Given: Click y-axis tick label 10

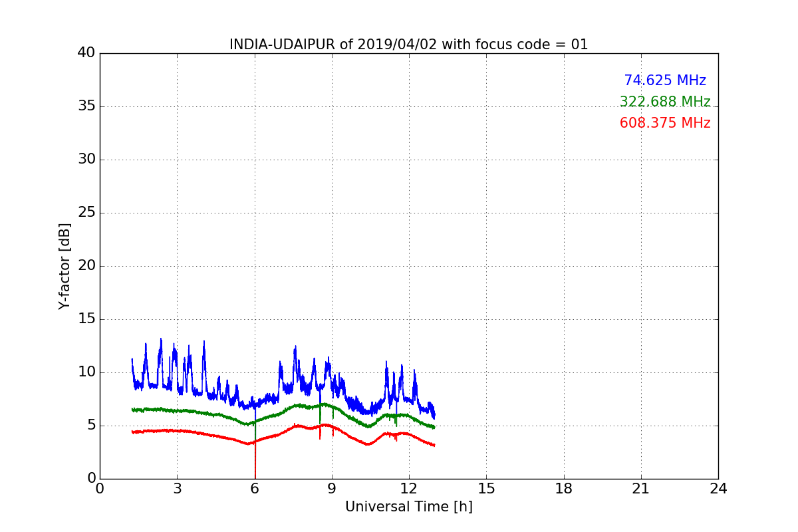Looking at the screenshot, I should 86,372.
